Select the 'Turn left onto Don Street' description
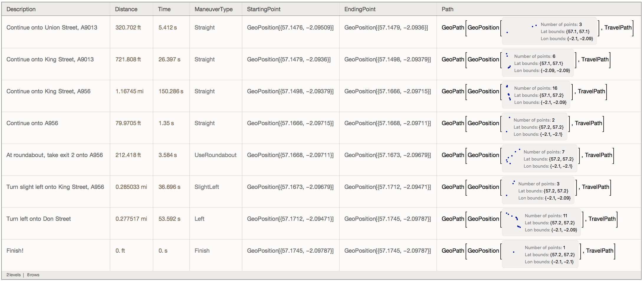Screen dimensions: 644x281 39,219
